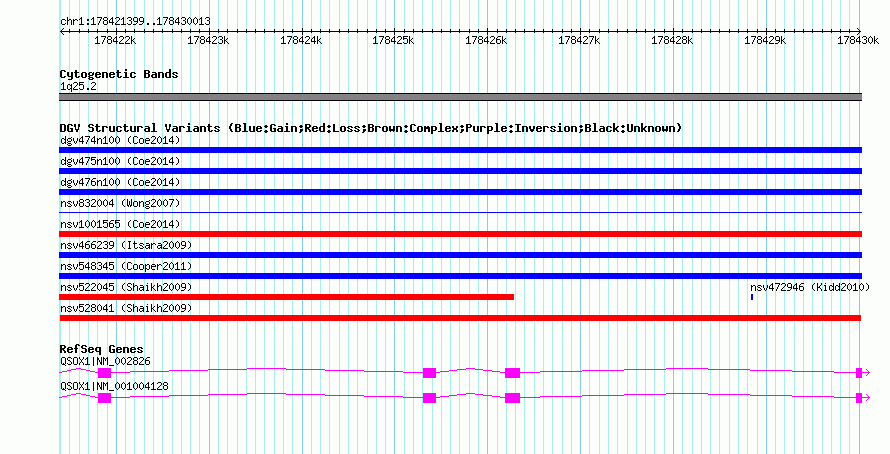Select the blue bar under nsv466239

point(460,255)
